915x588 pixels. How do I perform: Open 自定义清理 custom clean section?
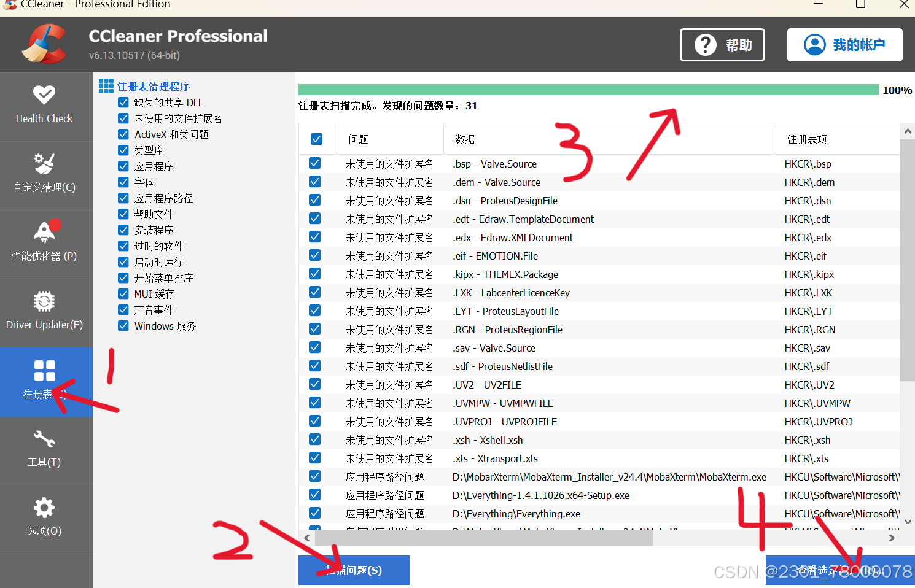tap(46, 176)
